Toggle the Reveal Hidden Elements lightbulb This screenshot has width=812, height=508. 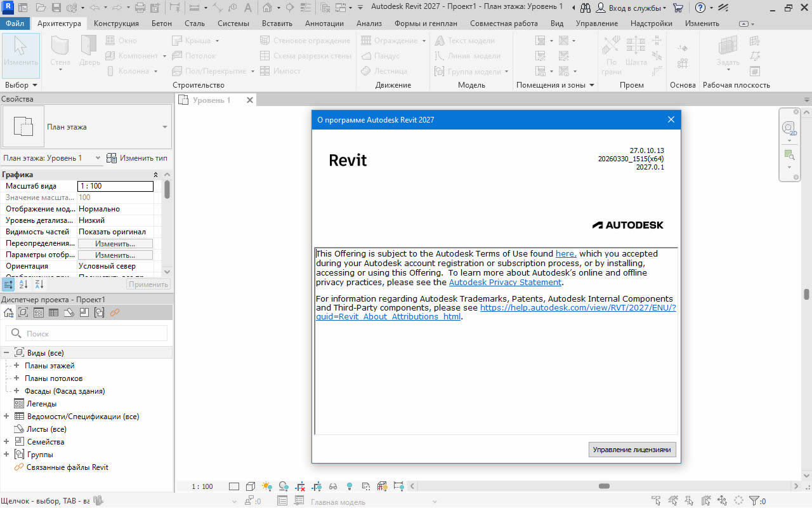(349, 486)
